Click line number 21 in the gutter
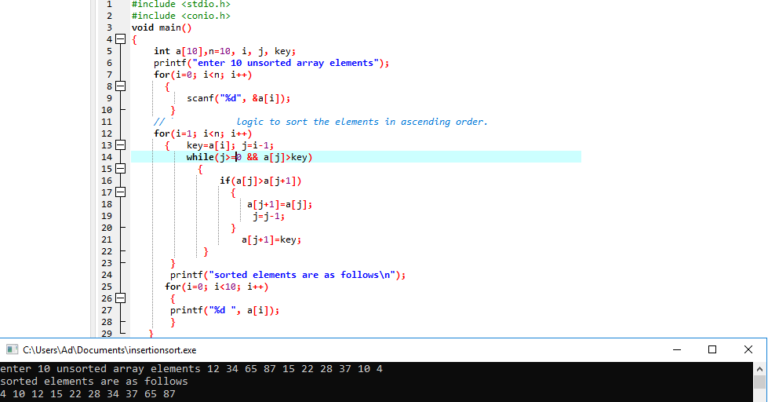This screenshot has height=402, width=768. [107, 239]
